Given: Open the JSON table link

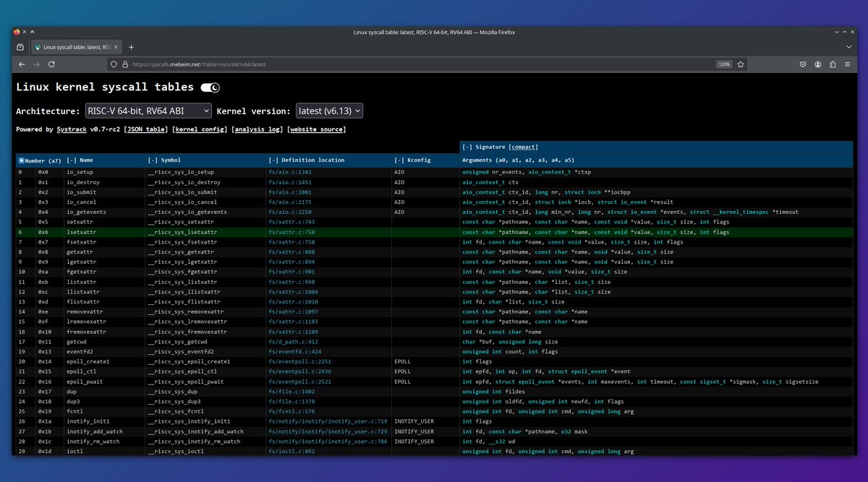Looking at the screenshot, I should 145,129.
